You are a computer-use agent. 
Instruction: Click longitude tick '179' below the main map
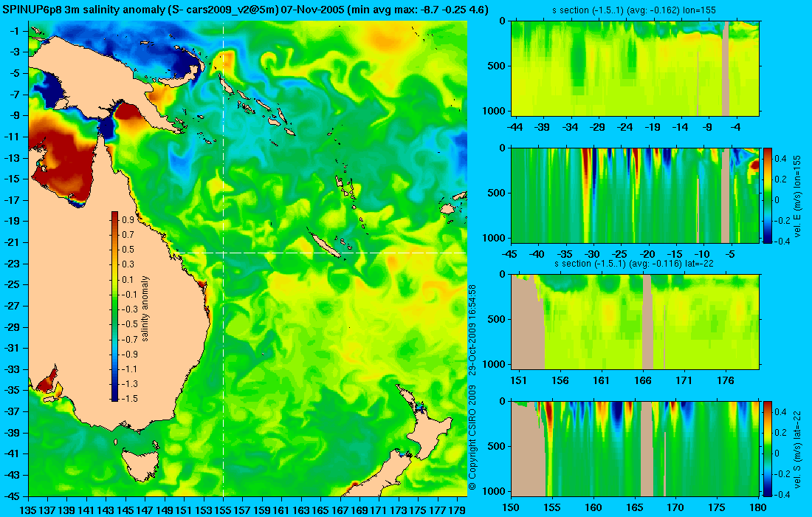click(457, 510)
